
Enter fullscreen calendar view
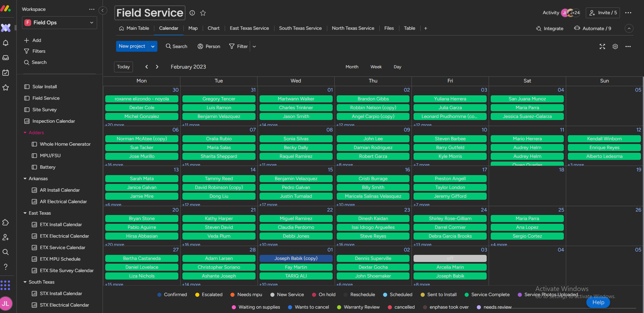point(602,47)
